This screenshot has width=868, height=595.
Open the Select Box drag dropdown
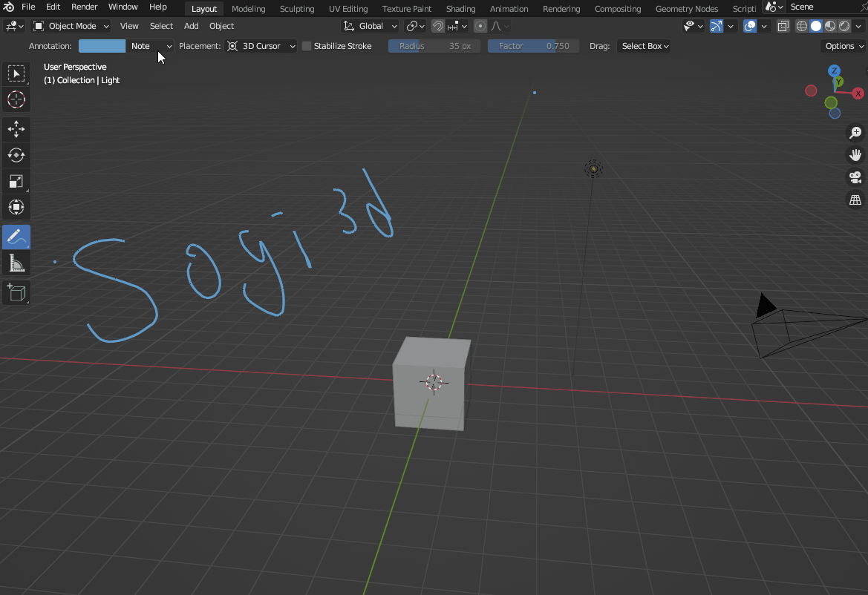tap(645, 46)
